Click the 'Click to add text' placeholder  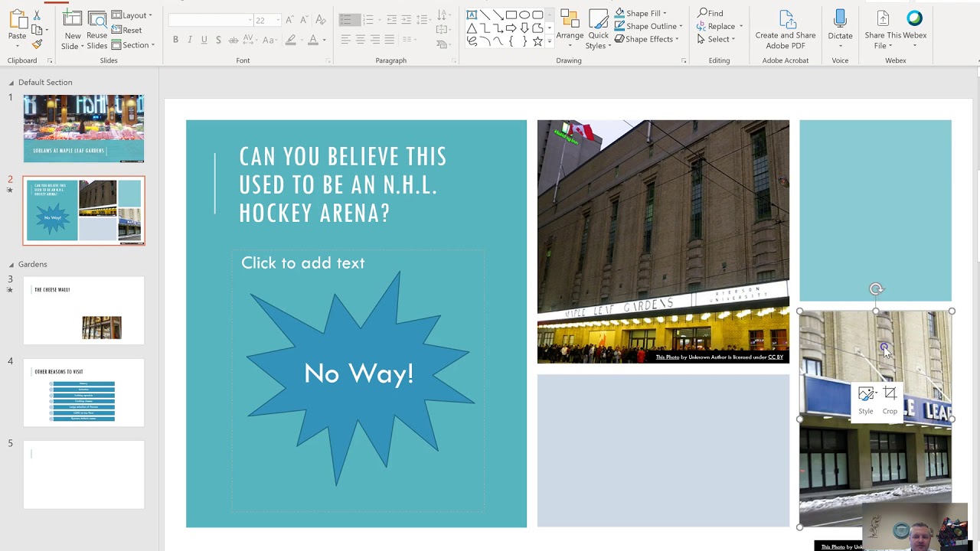click(303, 263)
